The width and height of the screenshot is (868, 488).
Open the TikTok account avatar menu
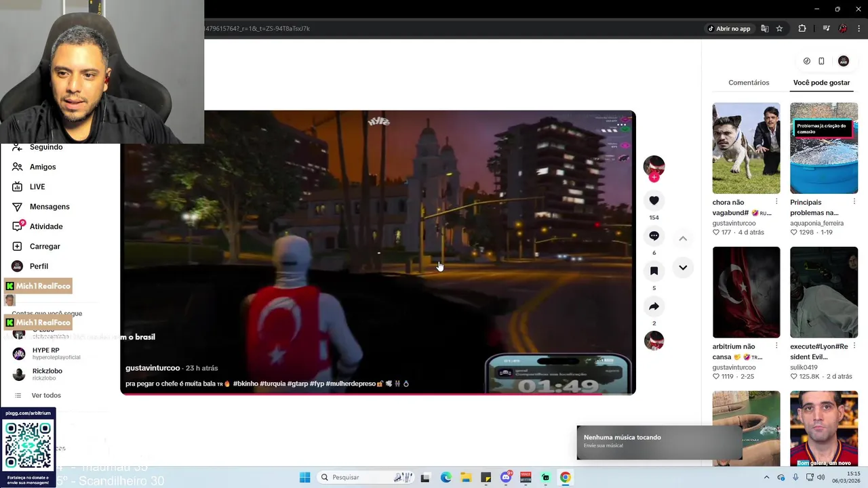click(844, 61)
